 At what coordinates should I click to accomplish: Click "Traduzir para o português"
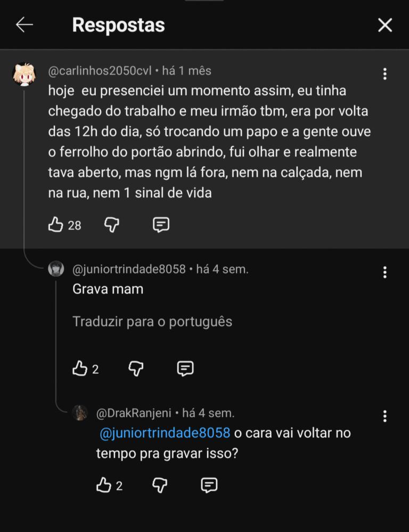(152, 322)
